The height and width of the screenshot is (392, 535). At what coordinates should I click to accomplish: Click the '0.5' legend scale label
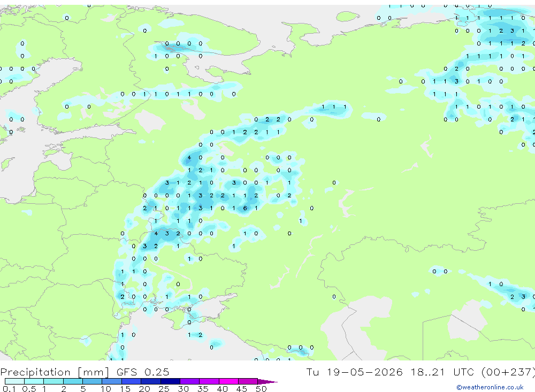(29, 389)
